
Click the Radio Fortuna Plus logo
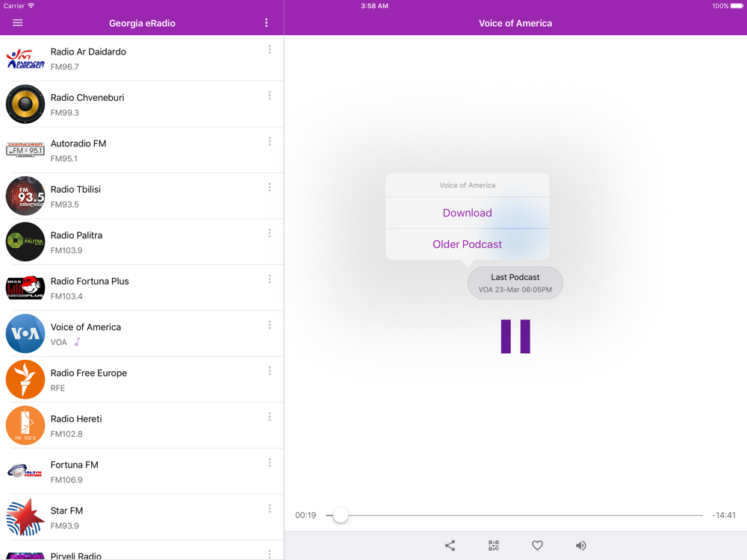tap(25, 287)
